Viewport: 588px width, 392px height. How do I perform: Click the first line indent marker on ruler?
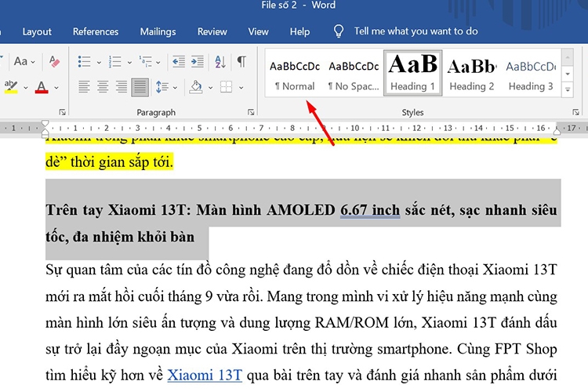(x=45, y=123)
